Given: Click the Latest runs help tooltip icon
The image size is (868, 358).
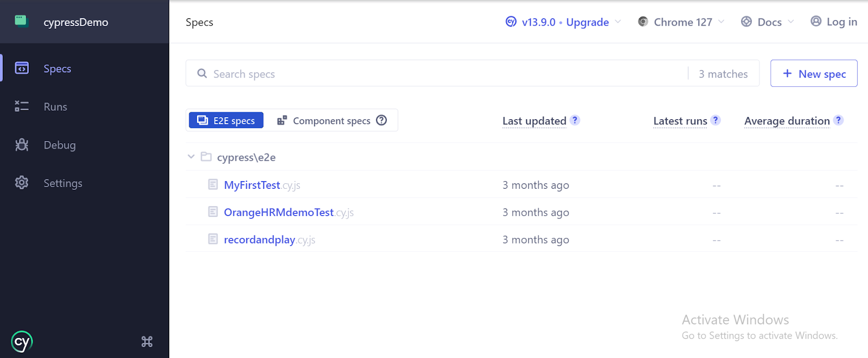Looking at the screenshot, I should click(716, 120).
